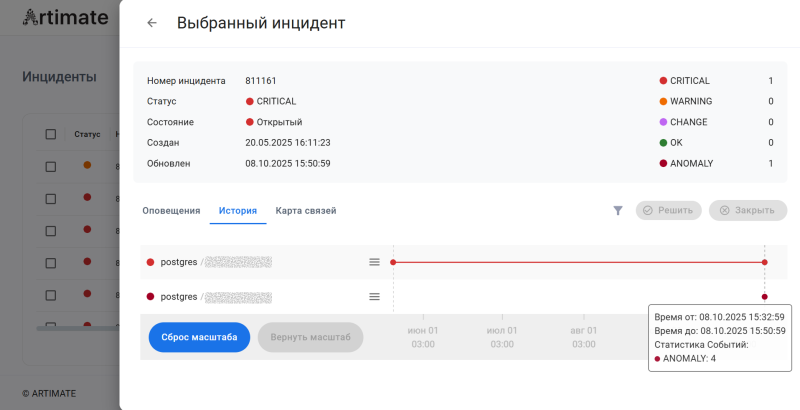
Task: Click the orange status dot in incidents table
Action: point(87,165)
